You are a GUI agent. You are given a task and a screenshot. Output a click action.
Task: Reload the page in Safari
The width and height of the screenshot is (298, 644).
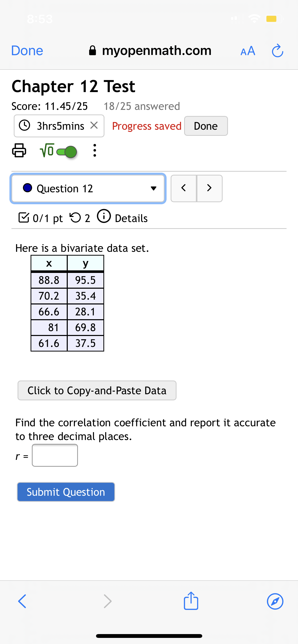(x=277, y=50)
